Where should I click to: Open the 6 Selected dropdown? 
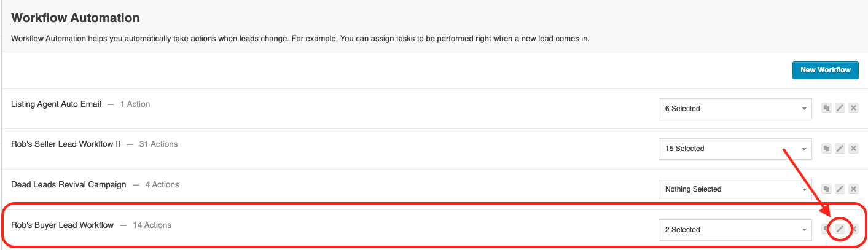tap(735, 109)
